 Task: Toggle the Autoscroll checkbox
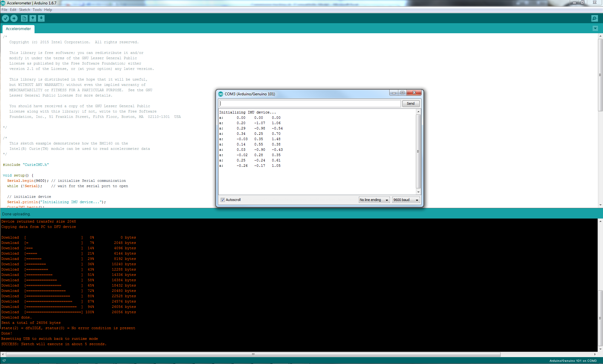coord(223,200)
